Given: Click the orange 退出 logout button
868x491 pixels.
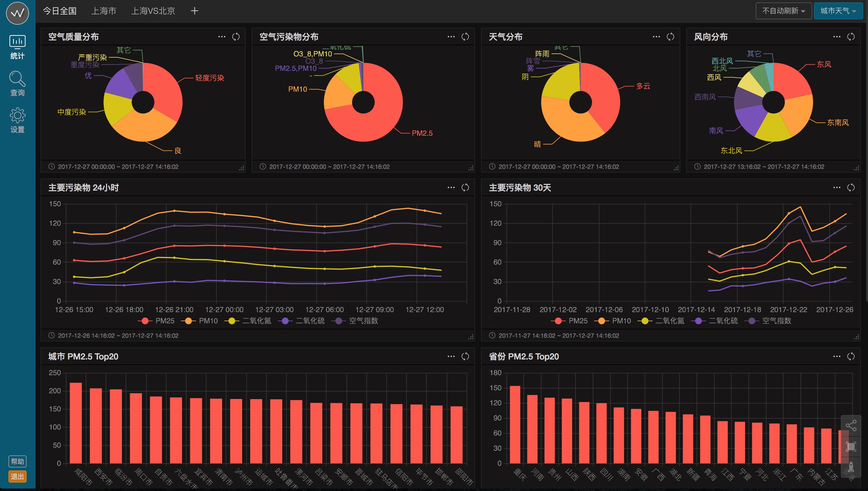Looking at the screenshot, I should (17, 476).
